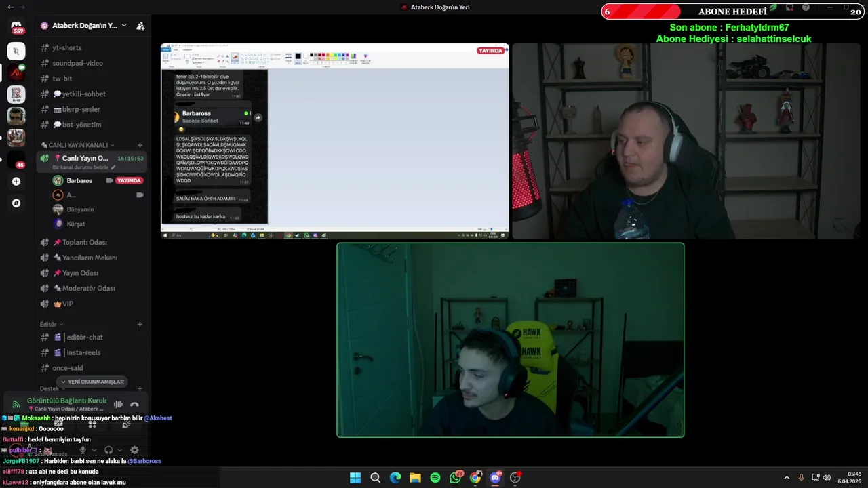This screenshot has height=488, width=868.
Task: Open the server with 46 unread badge
Action: 16,159
